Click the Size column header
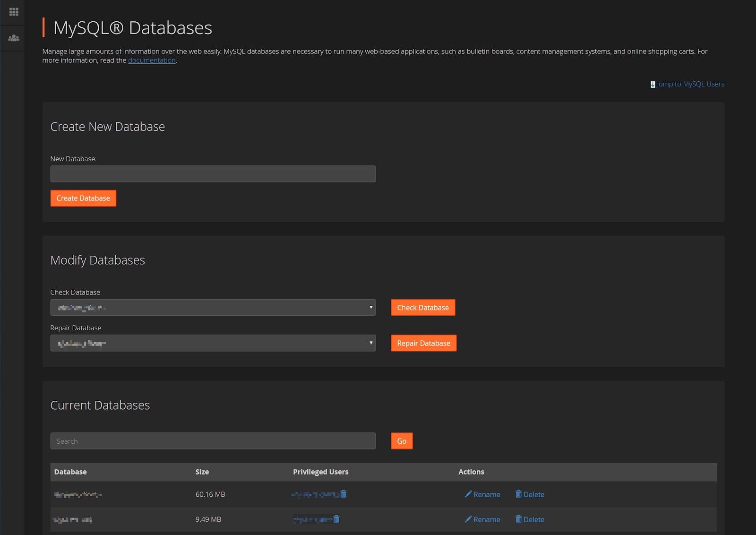756x535 pixels. click(x=202, y=472)
